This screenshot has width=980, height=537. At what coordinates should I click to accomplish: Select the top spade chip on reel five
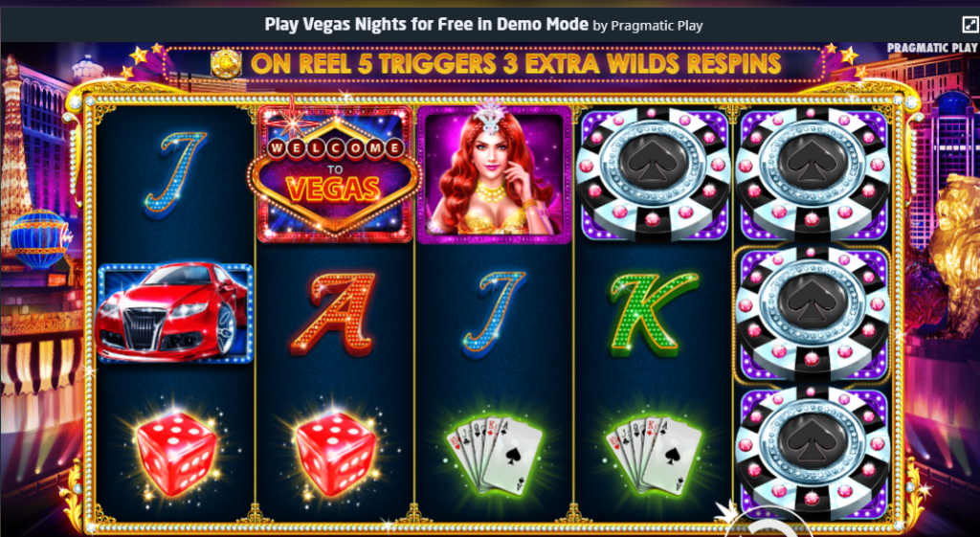[x=813, y=174]
